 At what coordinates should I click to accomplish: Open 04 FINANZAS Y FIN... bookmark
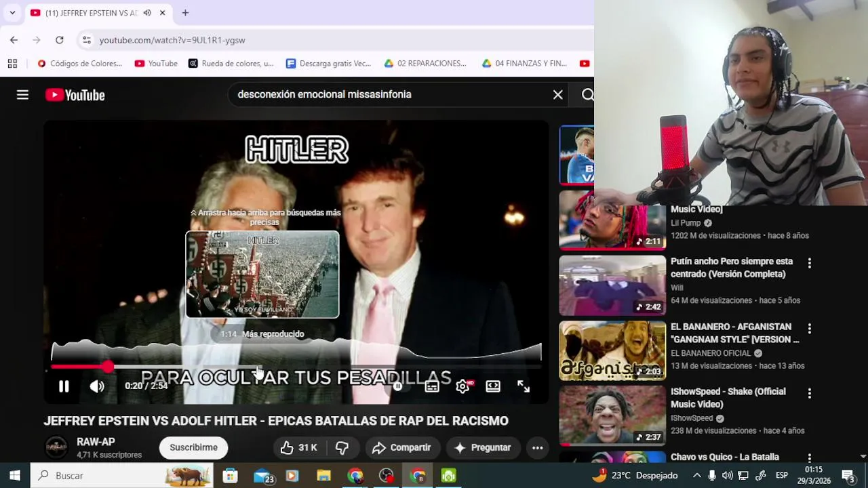coord(524,63)
